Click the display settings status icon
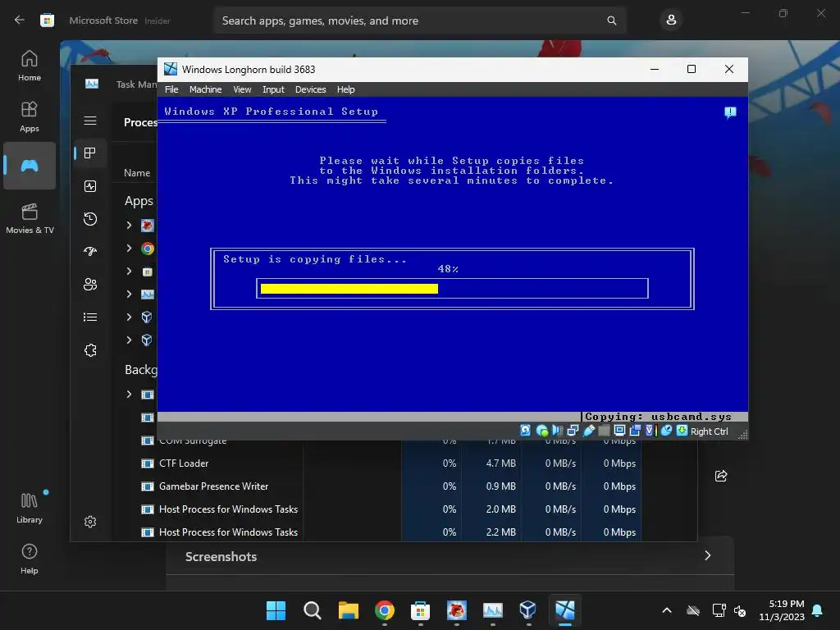This screenshot has height=630, width=840. [619, 431]
